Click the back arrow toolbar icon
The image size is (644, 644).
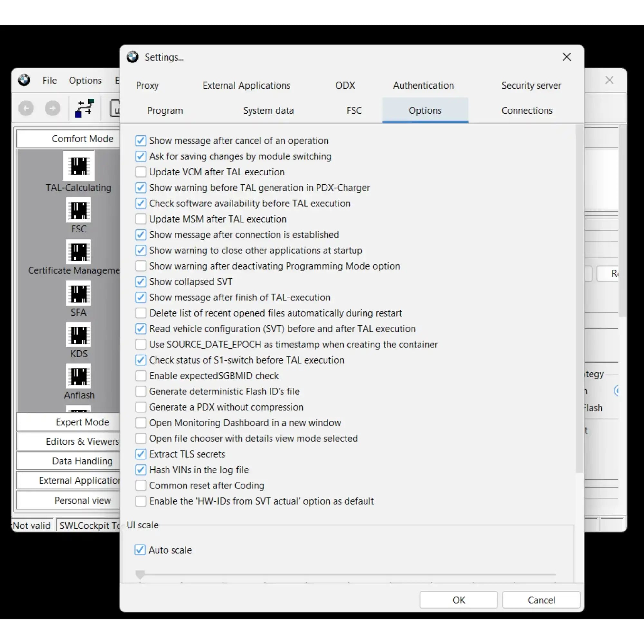(26, 108)
